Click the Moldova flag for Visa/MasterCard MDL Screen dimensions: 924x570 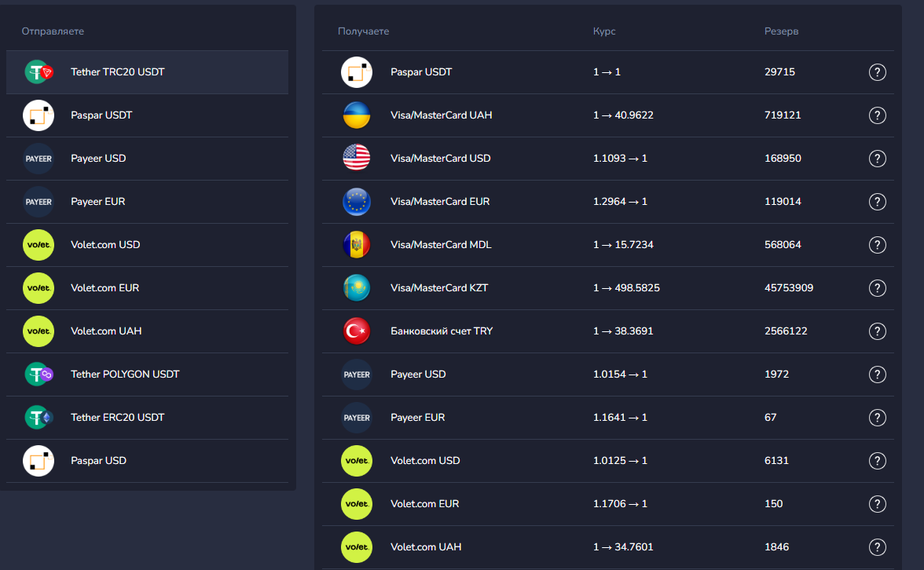coord(357,245)
